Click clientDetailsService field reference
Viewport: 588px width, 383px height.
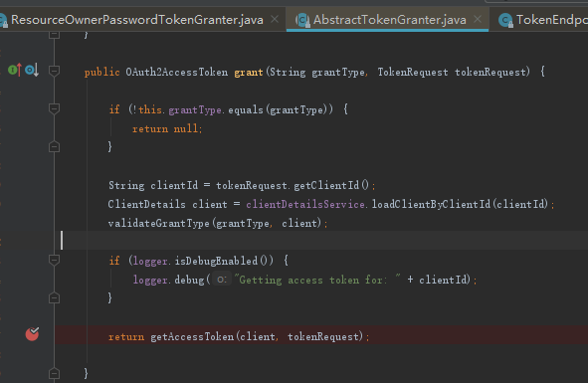(305, 204)
